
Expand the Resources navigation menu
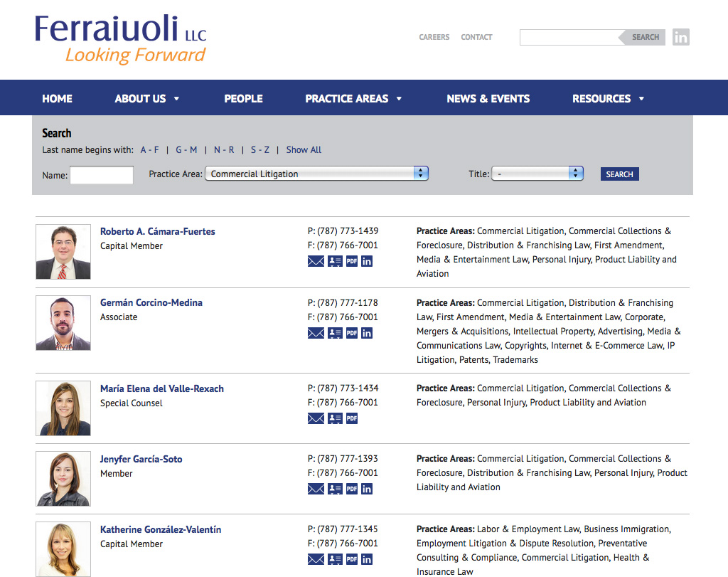click(608, 98)
